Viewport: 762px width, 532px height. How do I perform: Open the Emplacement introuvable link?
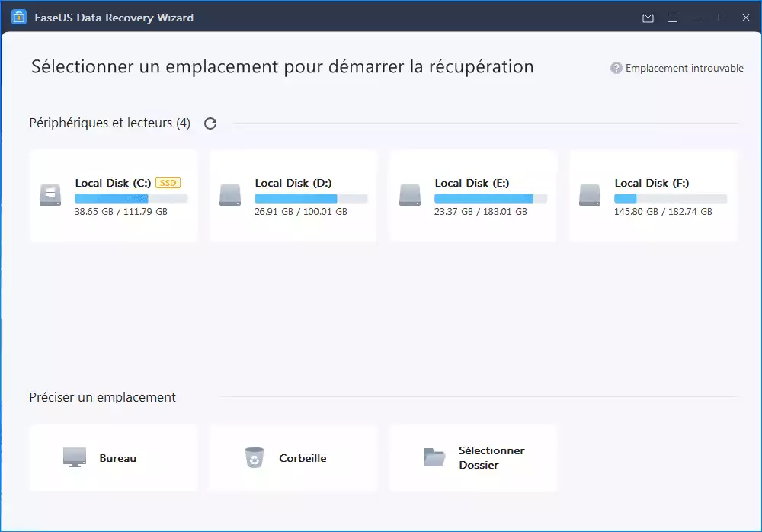pos(684,69)
